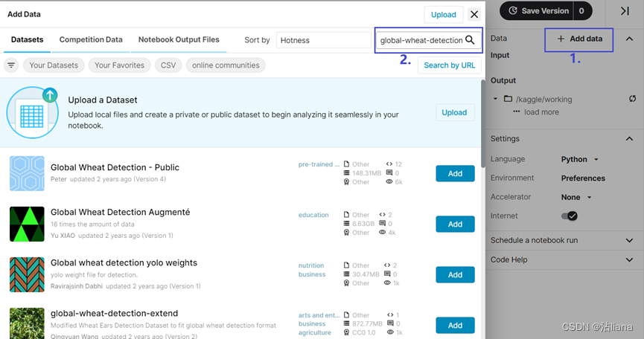Image resolution: width=644 pixels, height=339 pixels.
Task: Toggle the Internet switch
Action: coord(570,216)
